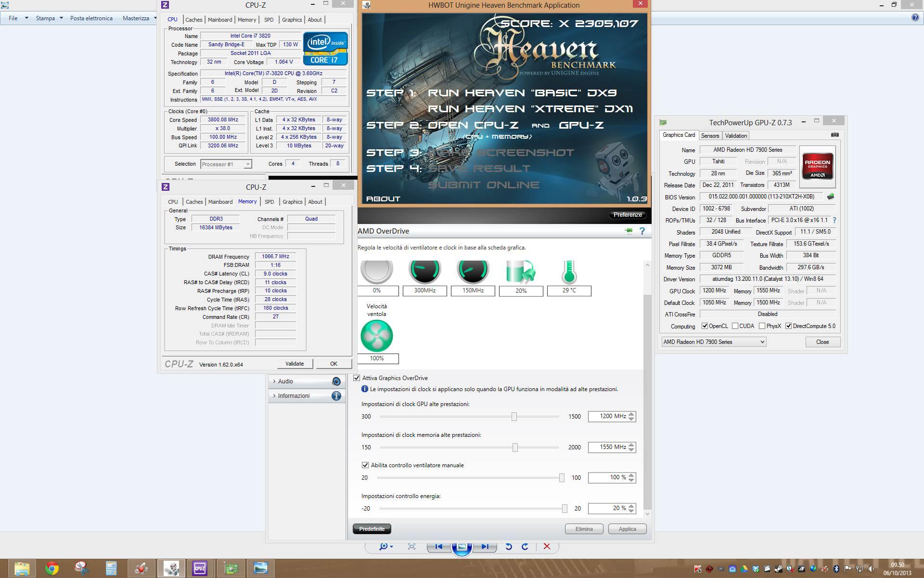Click the HWBOT Heaven application title bar icon
Image resolution: width=924 pixels, height=578 pixels.
(x=366, y=5)
